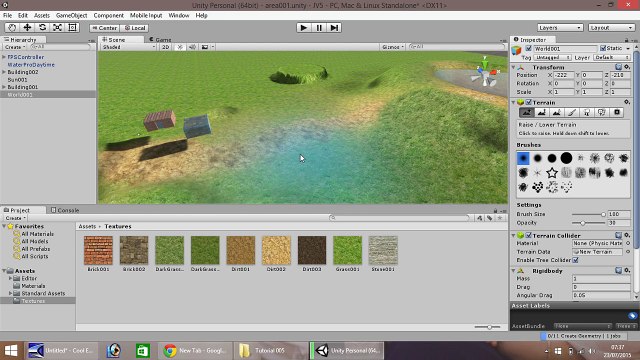The width and height of the screenshot is (640, 360).
Task: Toggle the Static checkbox
Action: click(603, 48)
